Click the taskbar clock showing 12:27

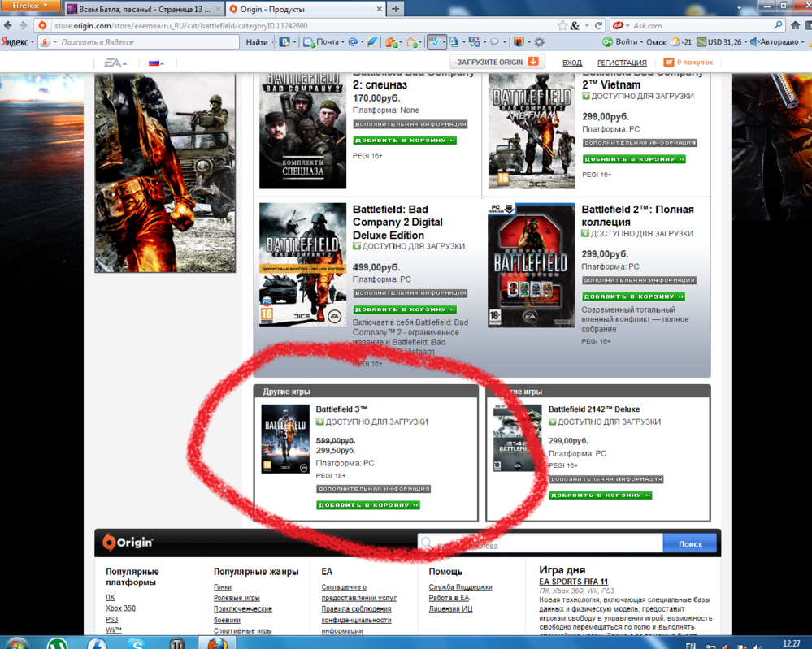(x=792, y=643)
